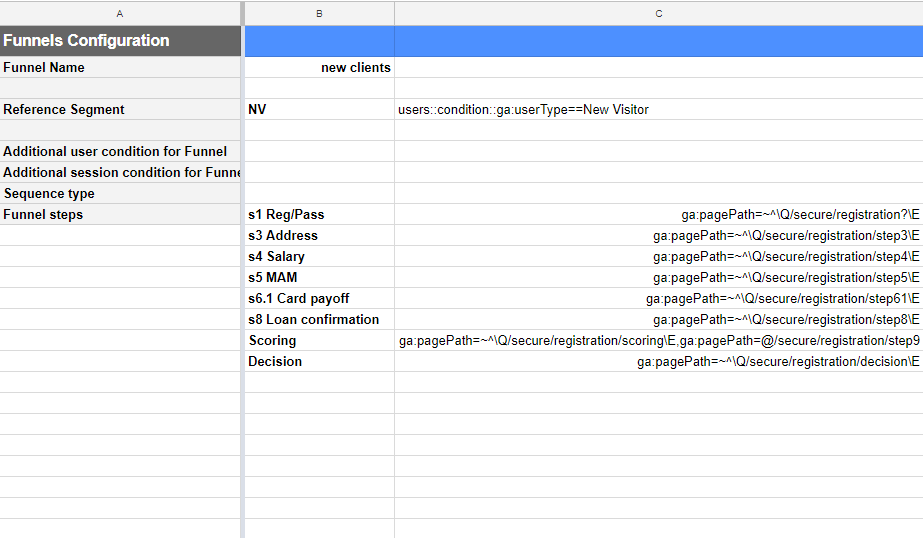Select the 'Decision' step cell

[x=319, y=361]
